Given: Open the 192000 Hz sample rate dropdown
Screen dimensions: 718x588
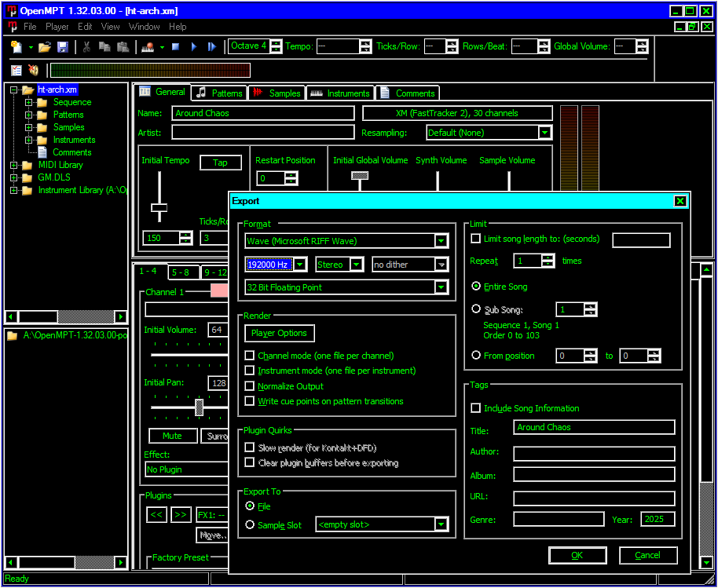Looking at the screenshot, I should click(300, 265).
